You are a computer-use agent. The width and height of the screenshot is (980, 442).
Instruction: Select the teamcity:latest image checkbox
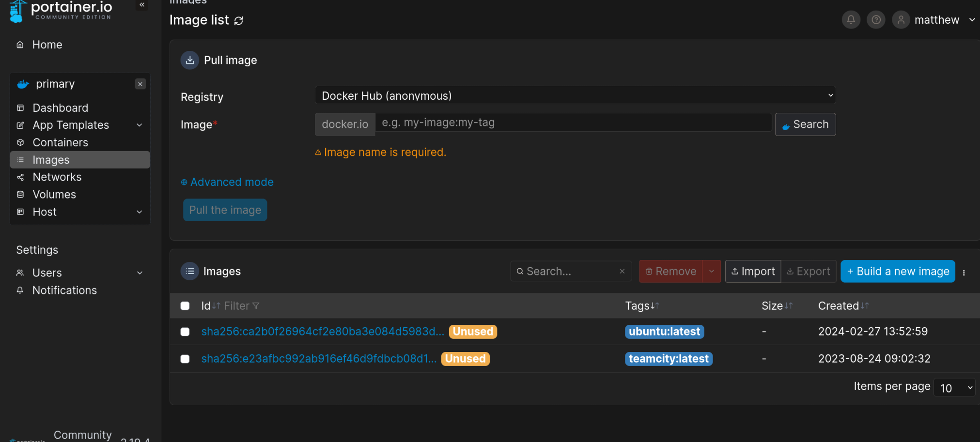185,359
